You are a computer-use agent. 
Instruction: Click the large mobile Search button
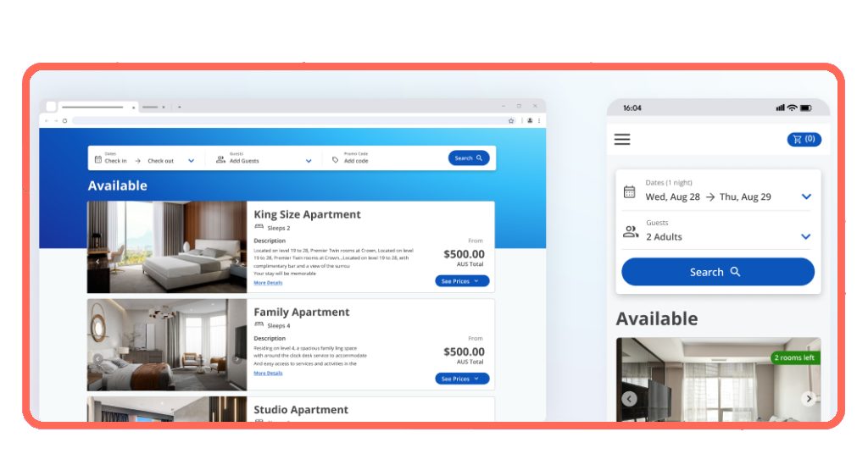(717, 272)
